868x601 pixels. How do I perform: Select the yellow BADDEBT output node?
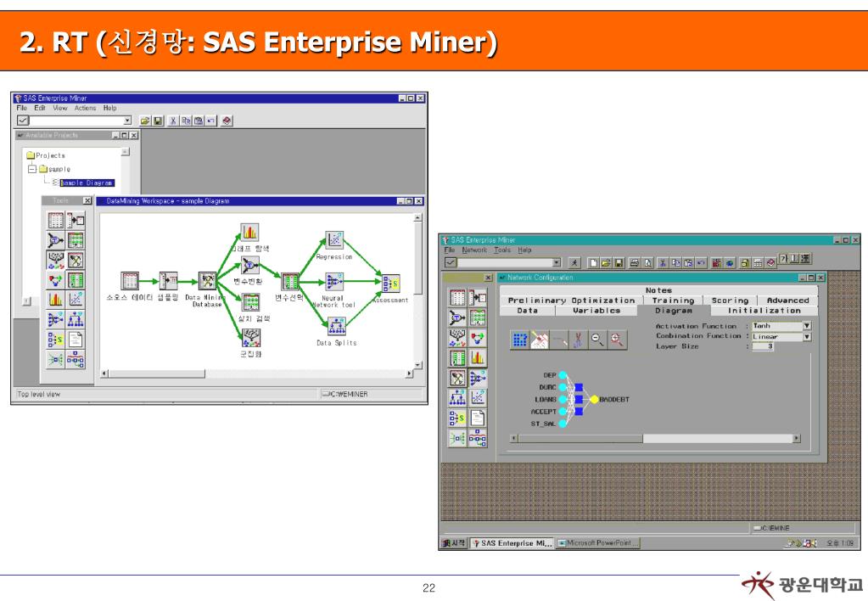594,399
